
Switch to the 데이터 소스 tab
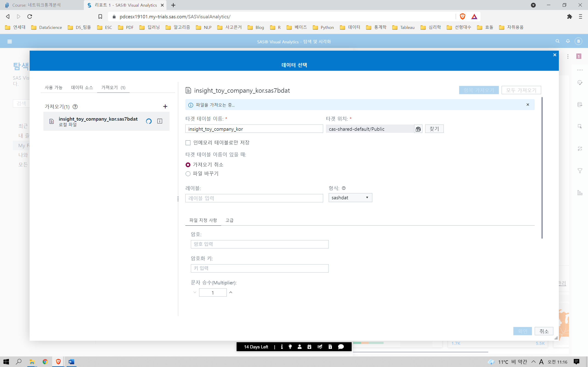(x=82, y=87)
